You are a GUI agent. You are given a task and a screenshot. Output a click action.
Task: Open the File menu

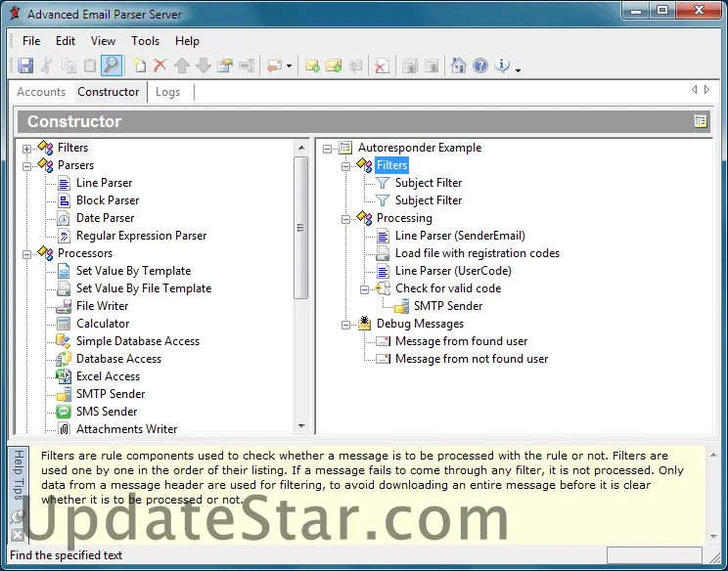31,41
